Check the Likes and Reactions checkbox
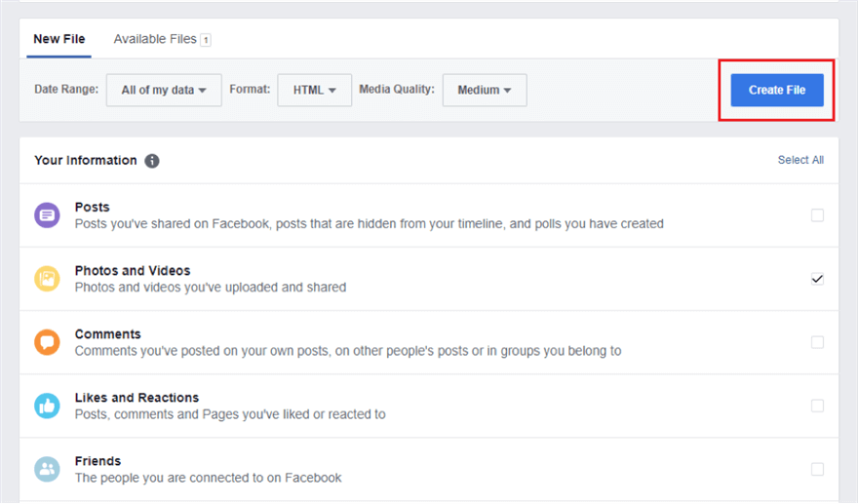Screen dimensions: 858x504 817,406
